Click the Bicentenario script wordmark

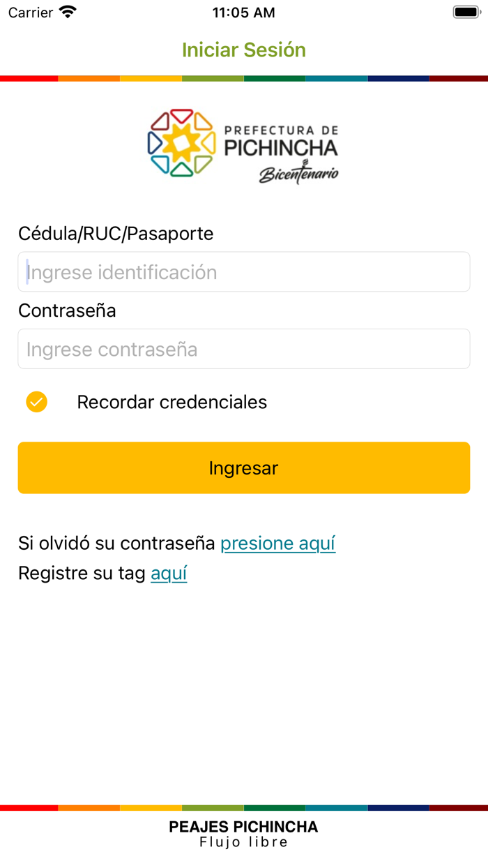(298, 173)
